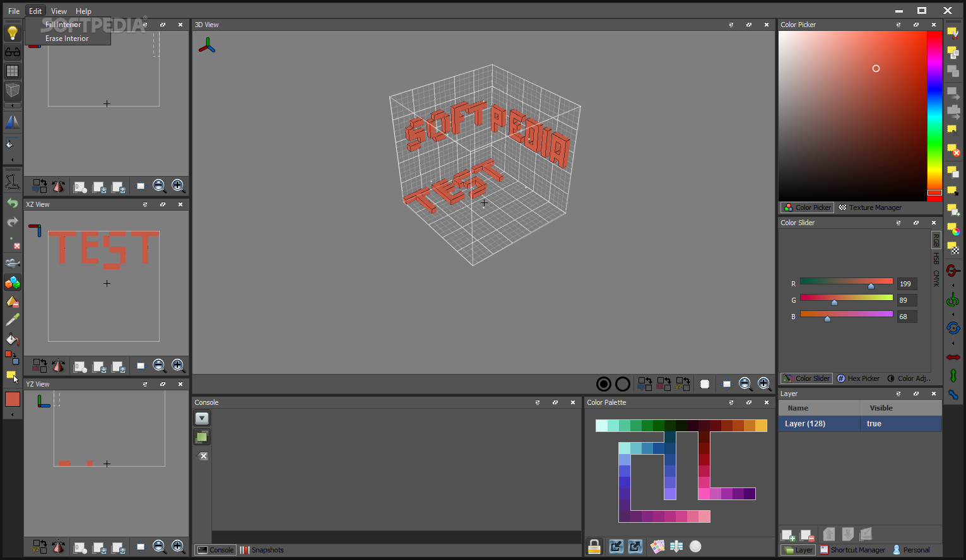Click the G channel slider
The image size is (966, 560).
[846, 300]
